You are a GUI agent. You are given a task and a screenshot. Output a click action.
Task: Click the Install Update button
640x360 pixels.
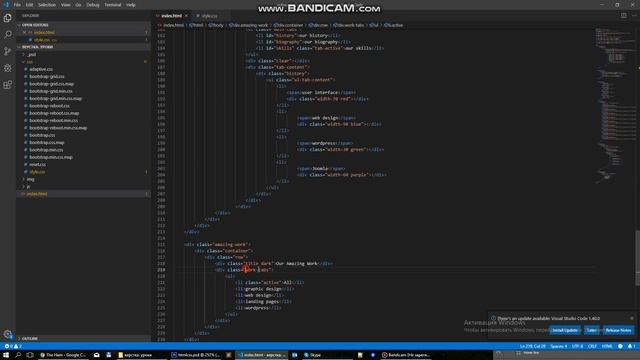(565, 330)
